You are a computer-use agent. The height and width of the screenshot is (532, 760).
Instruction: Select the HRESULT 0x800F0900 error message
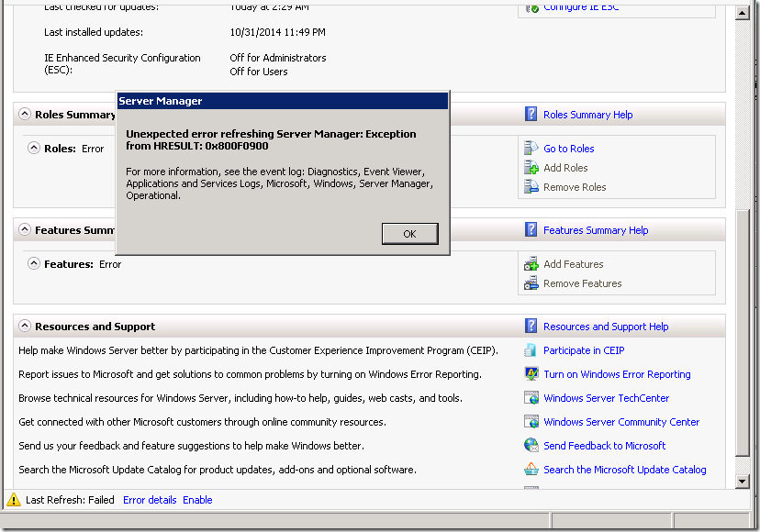pyautogui.click(x=271, y=140)
